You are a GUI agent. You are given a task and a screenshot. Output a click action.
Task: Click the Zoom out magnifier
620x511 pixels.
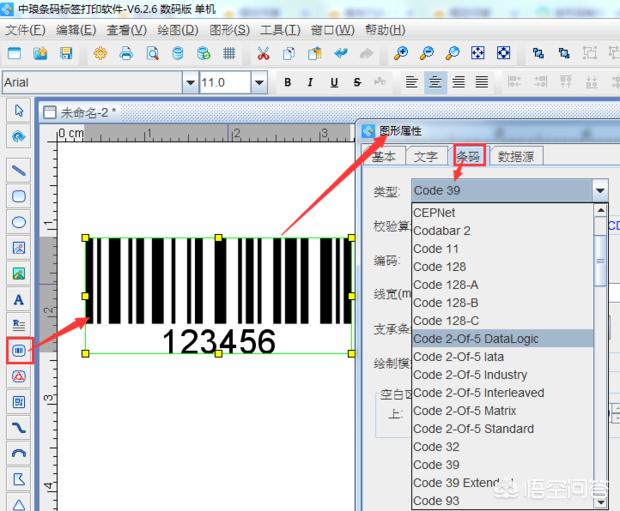(426, 53)
